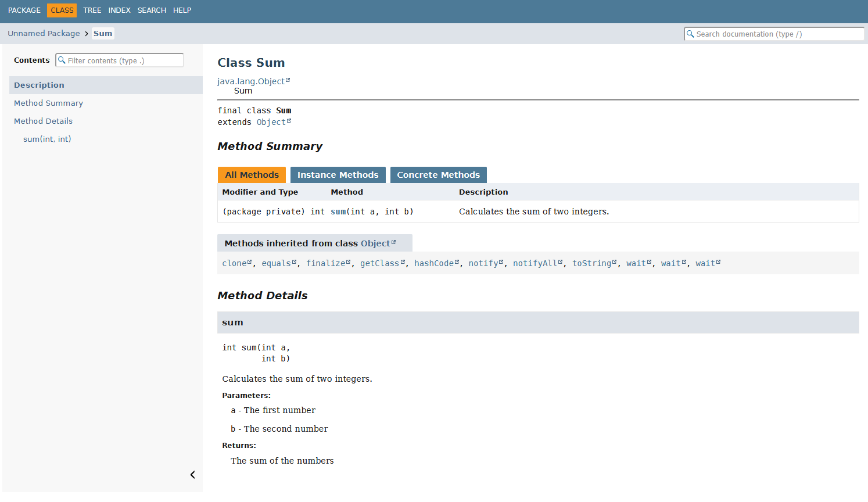Screen dimensions: 868x502
Task: Open the inherited getClass method link
Action: [382, 263]
